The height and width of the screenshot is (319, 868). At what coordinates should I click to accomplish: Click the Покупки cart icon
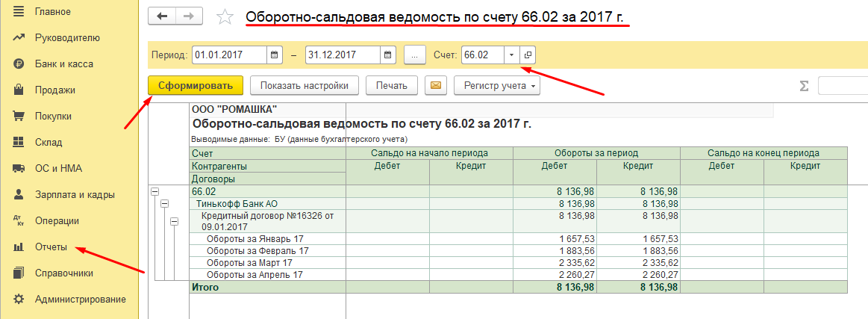point(18,117)
